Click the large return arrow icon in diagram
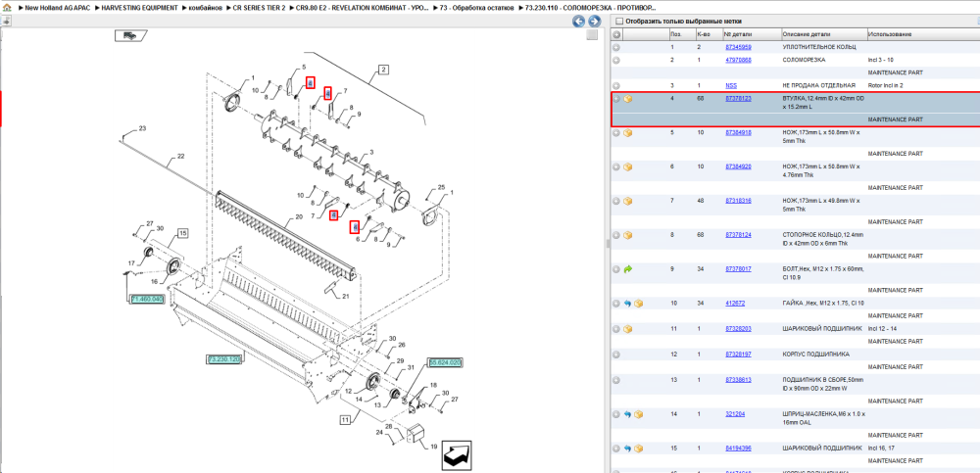Screen dimensions: 980x473 (457, 455)
